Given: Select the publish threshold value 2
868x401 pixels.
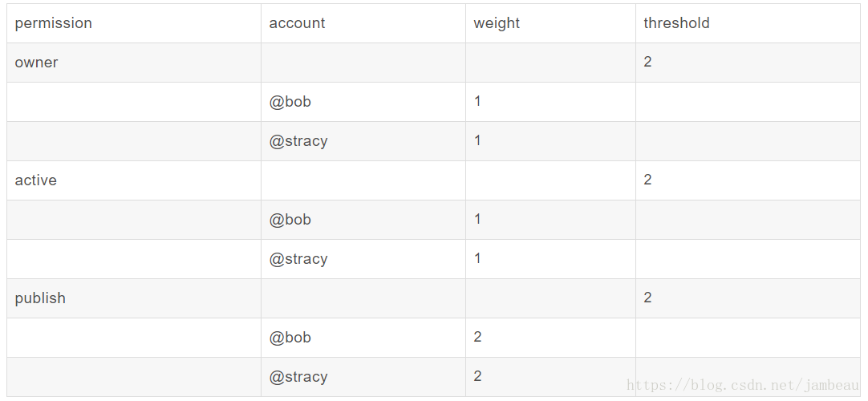Looking at the screenshot, I should click(x=647, y=298).
